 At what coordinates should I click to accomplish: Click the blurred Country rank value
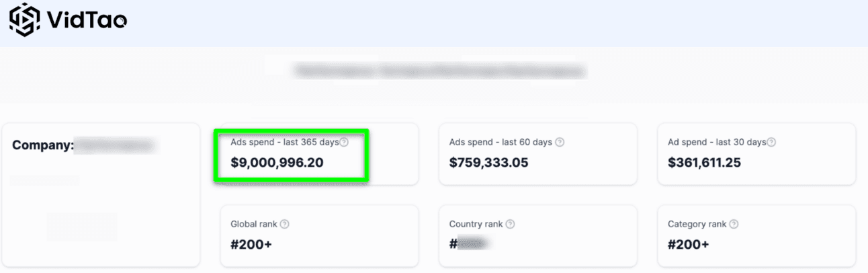473,245
